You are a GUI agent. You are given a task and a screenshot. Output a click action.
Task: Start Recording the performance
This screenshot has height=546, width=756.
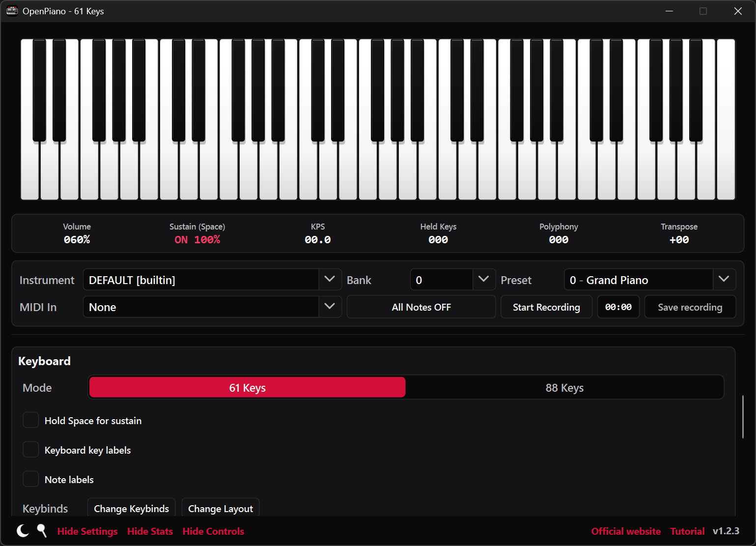click(546, 307)
